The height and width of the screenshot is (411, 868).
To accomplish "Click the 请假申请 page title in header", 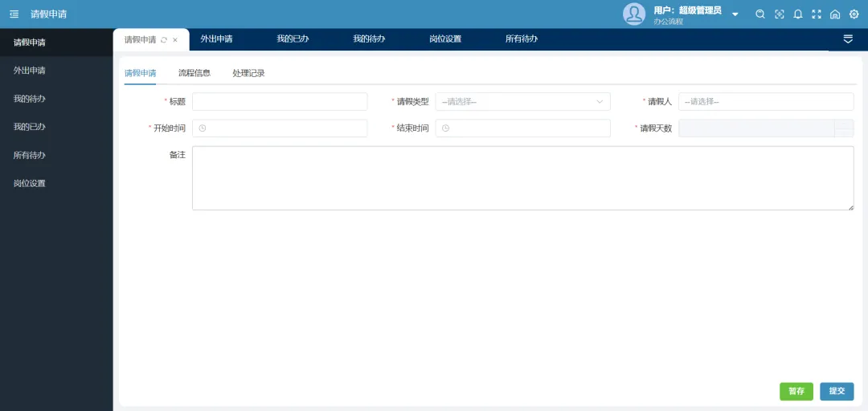I will [49, 14].
